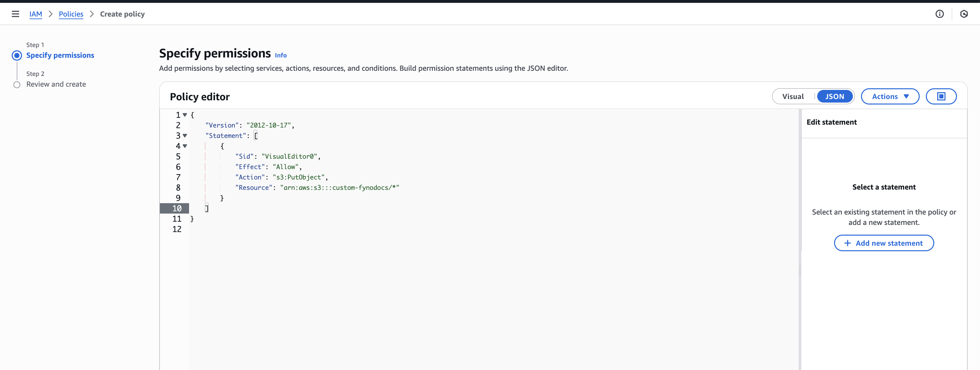The height and width of the screenshot is (370, 980).
Task: Select the Review and create step radio
Action: 17,84
